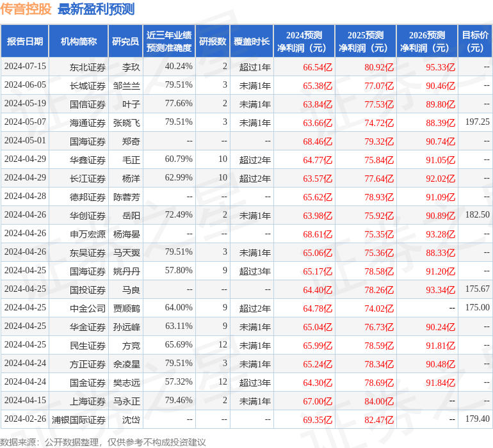Click accuracy value 77.66%
The width and height of the screenshot is (493, 448).
click(179, 104)
